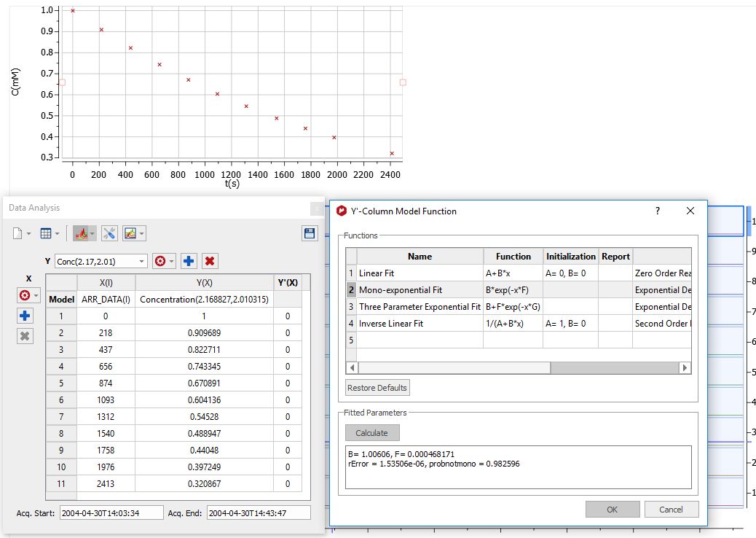This screenshot has width=756, height=538.
Task: Click the Acq. Start date field
Action: (111, 513)
